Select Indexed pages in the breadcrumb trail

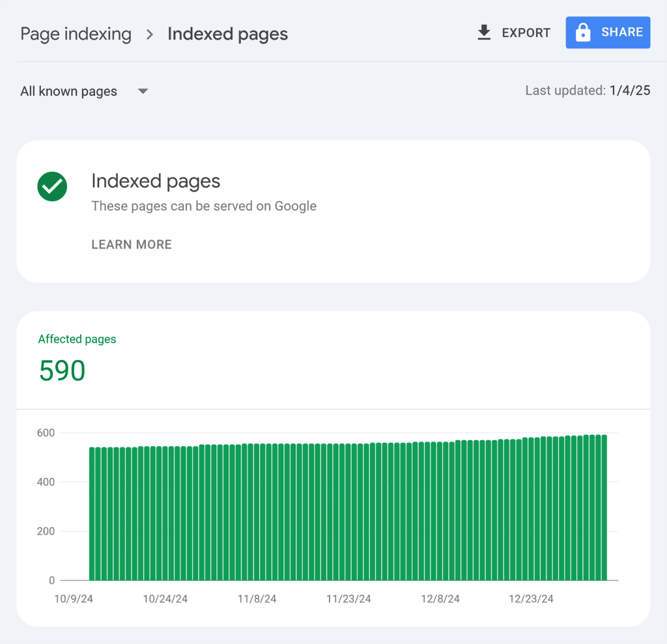coord(227,34)
